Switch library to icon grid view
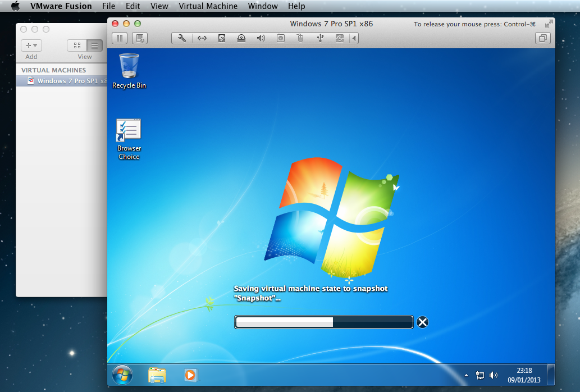 [76, 45]
